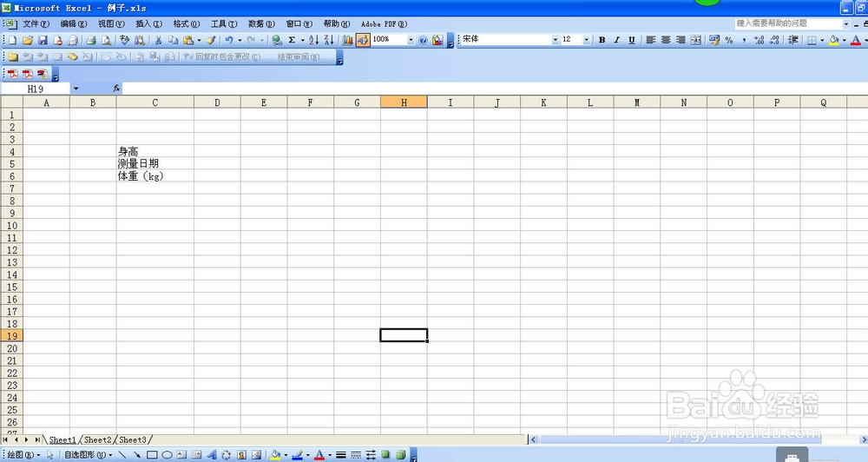The width and height of the screenshot is (868, 462).
Task: Open the borders dropdown arrow
Action: click(822, 40)
